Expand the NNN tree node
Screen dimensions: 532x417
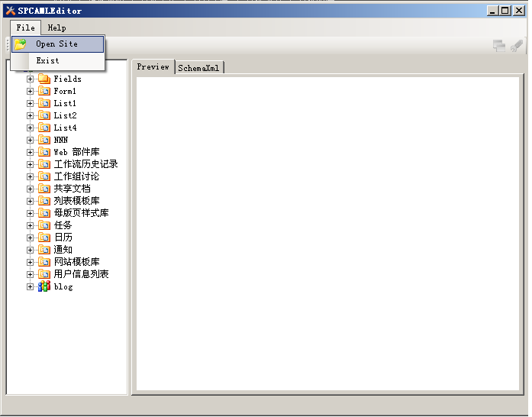coord(30,140)
